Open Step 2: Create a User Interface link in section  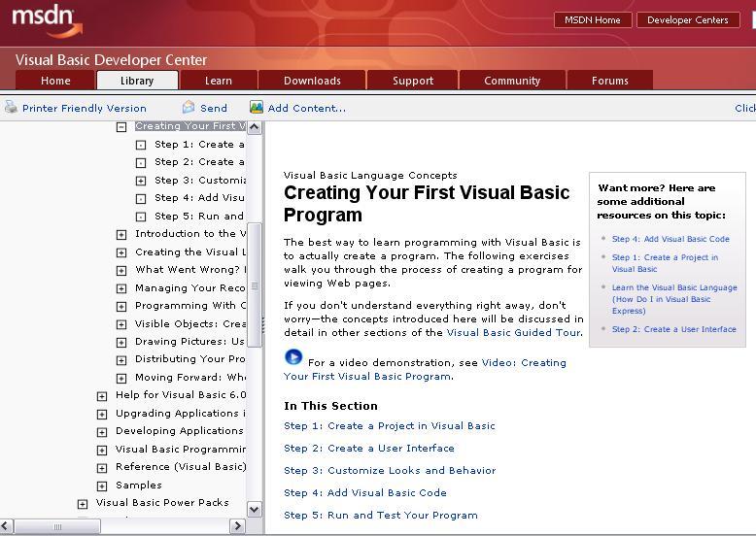(x=369, y=448)
